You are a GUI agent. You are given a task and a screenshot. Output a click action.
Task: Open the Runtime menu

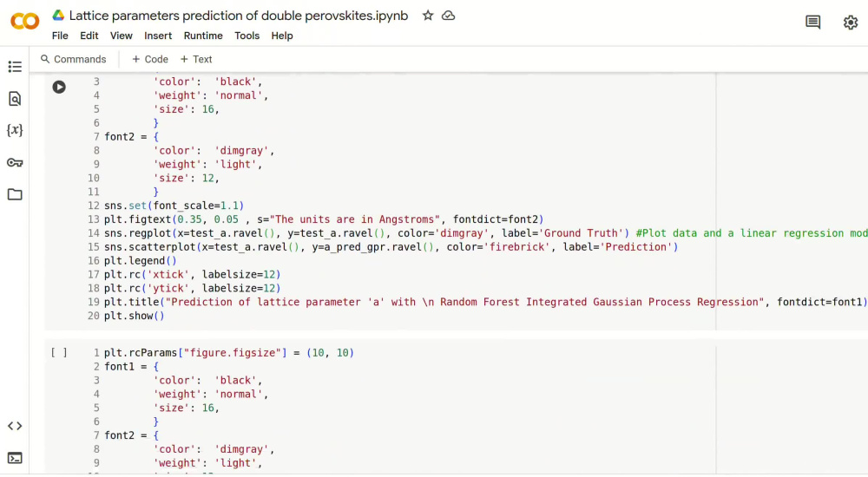[203, 36]
